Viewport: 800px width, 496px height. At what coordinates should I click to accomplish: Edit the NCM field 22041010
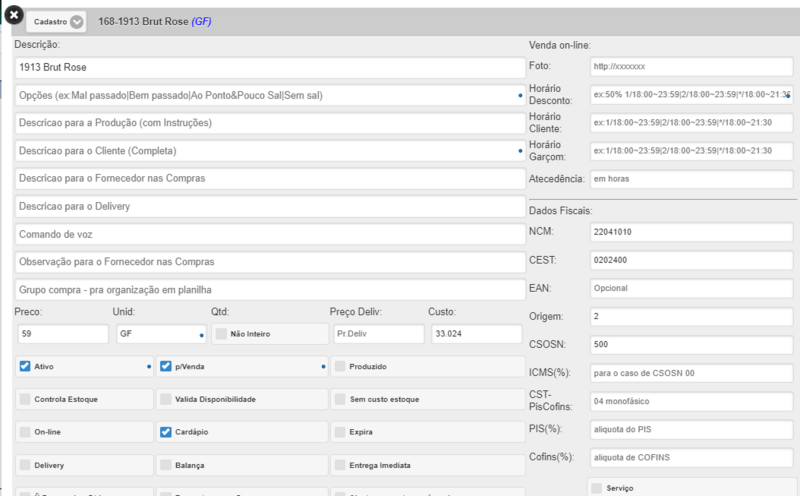coord(691,232)
